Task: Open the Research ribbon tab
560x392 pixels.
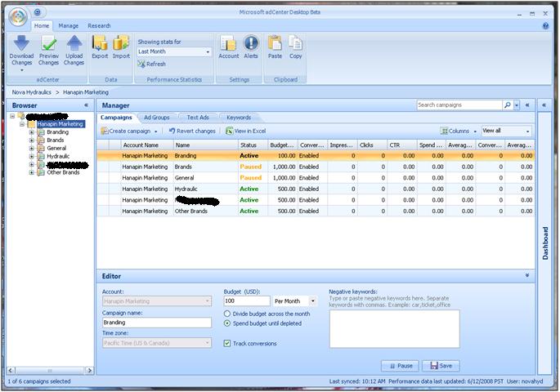Action: pyautogui.click(x=99, y=25)
